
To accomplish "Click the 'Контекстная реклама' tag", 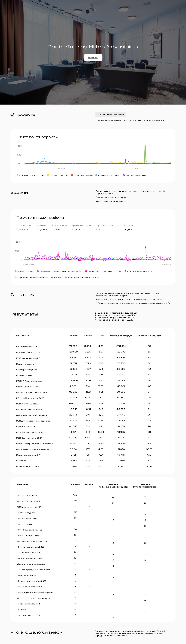I will pos(110,114).
